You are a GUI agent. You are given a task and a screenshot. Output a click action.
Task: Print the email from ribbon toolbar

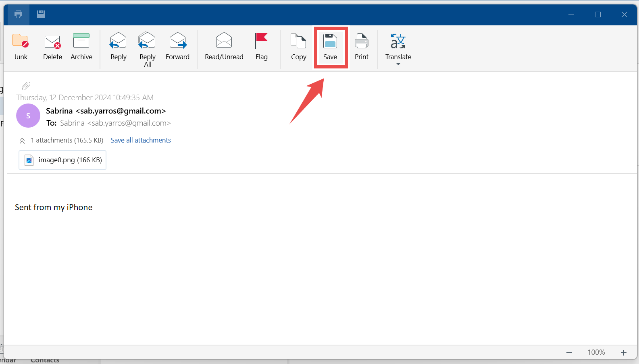point(362,47)
